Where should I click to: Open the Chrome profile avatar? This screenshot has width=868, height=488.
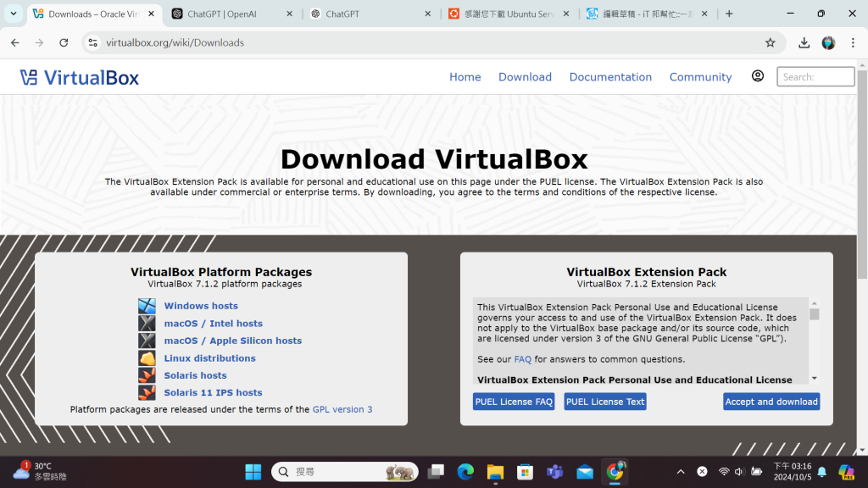click(x=828, y=42)
